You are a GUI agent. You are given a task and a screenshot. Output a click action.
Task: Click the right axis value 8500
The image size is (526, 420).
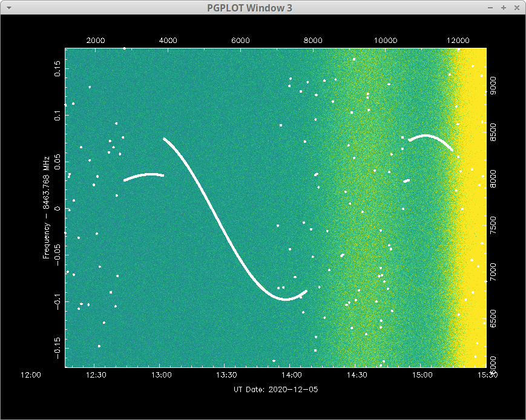(x=493, y=133)
